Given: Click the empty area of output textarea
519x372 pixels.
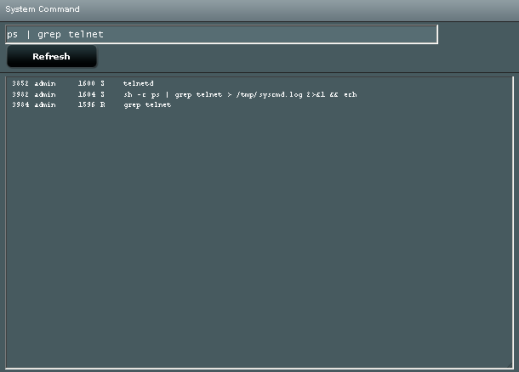Looking at the screenshot, I should click(259, 233).
